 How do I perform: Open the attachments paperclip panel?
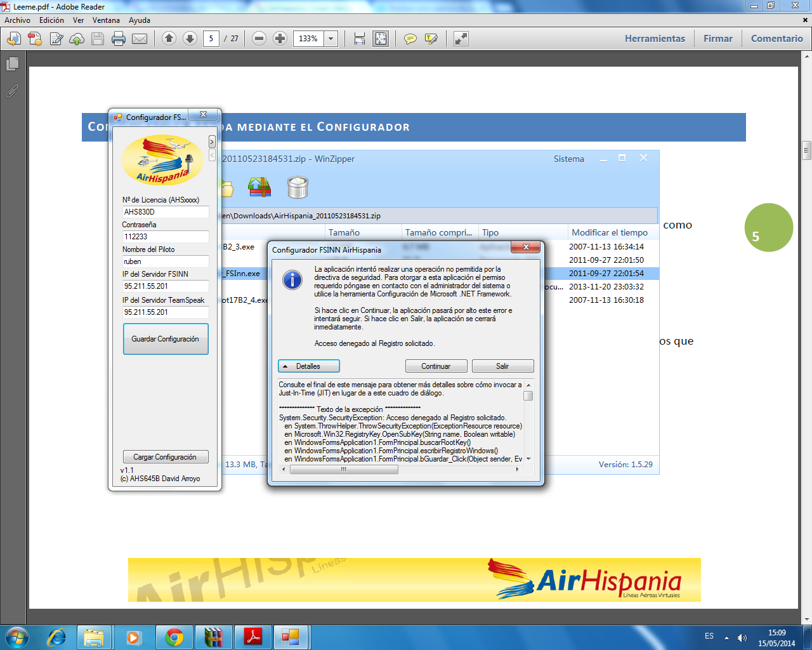point(12,91)
